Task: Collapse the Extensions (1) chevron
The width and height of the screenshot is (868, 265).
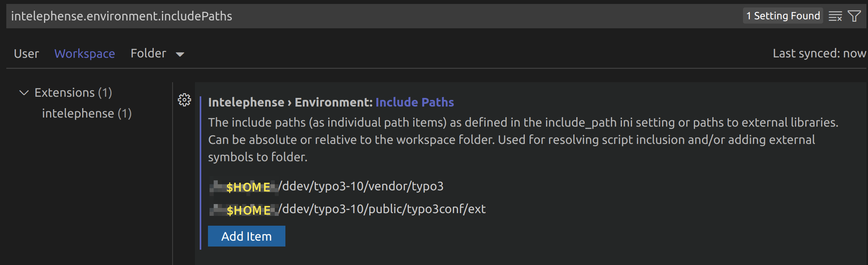Action: pos(24,93)
